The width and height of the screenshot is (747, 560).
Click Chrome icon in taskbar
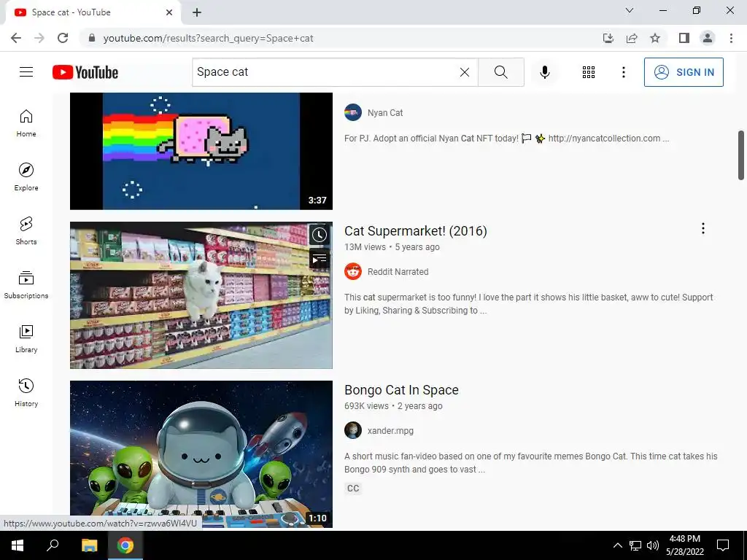click(125, 545)
